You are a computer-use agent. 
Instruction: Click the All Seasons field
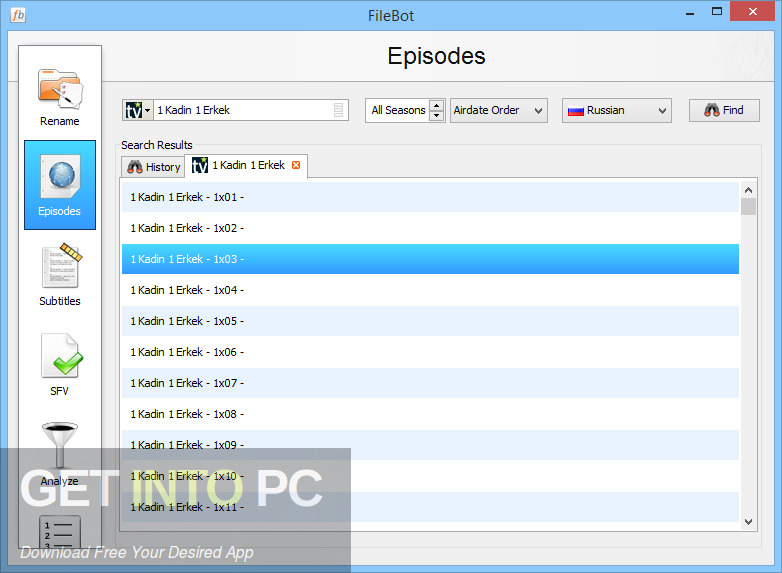coord(398,110)
